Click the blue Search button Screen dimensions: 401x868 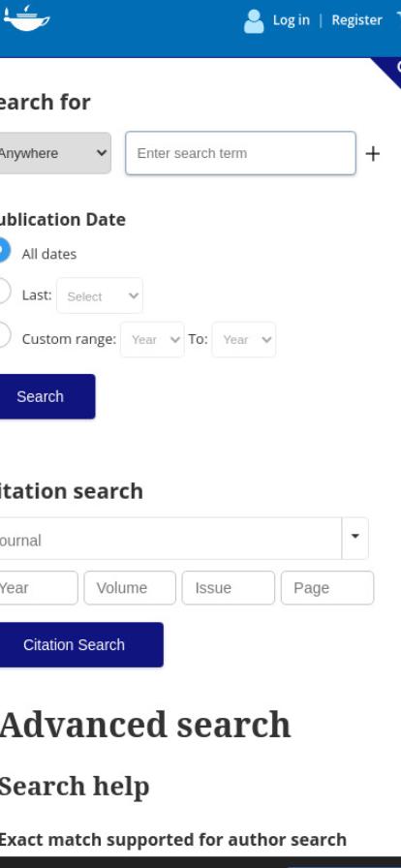[x=46, y=396]
